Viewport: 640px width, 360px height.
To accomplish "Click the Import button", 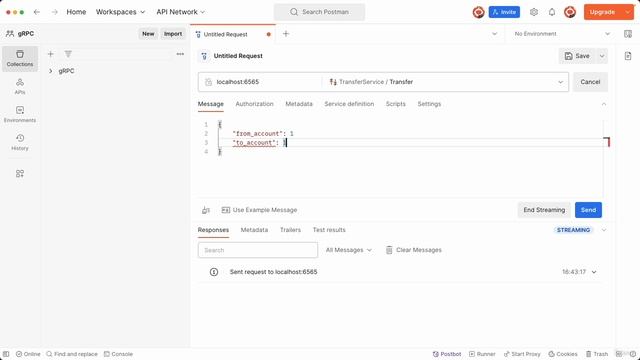I will tap(173, 34).
